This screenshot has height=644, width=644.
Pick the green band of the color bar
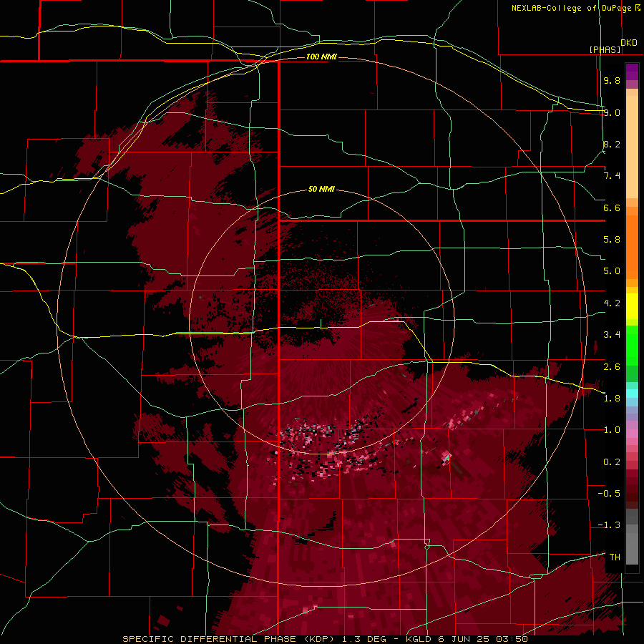point(632,345)
